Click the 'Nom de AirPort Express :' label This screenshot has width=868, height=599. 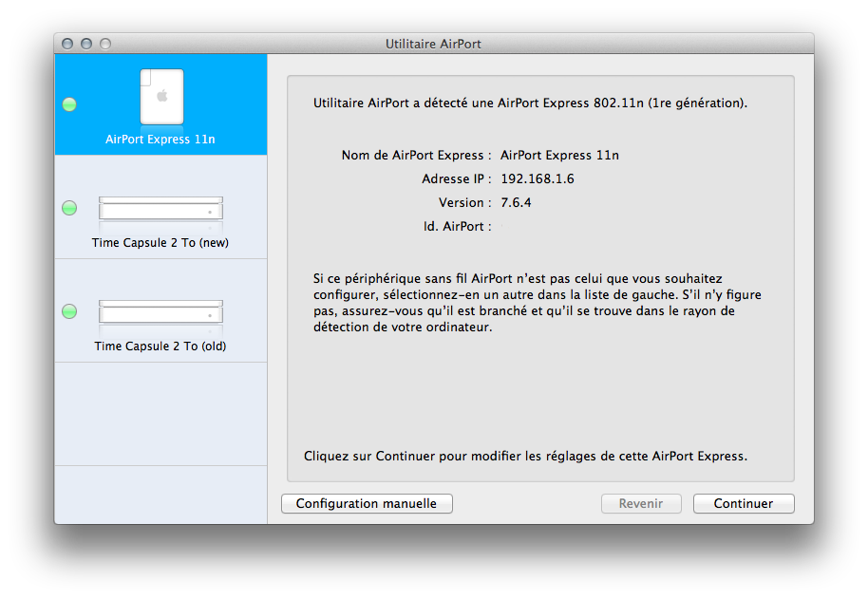(416, 155)
